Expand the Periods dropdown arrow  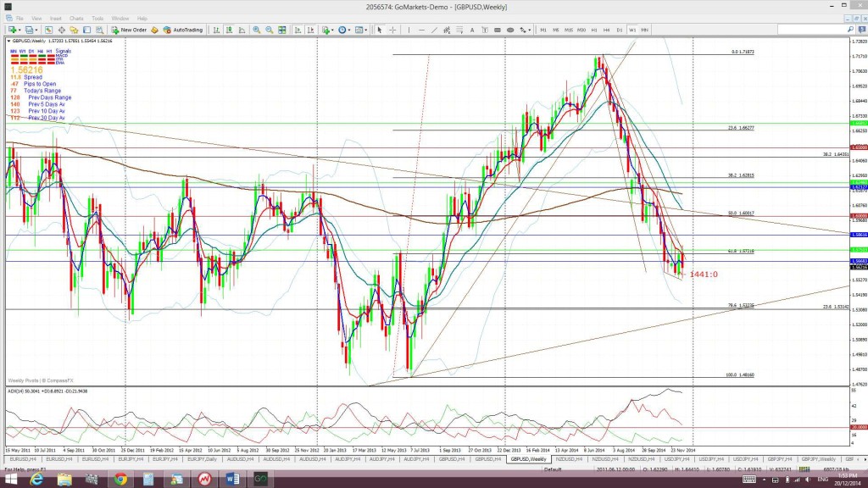349,30
